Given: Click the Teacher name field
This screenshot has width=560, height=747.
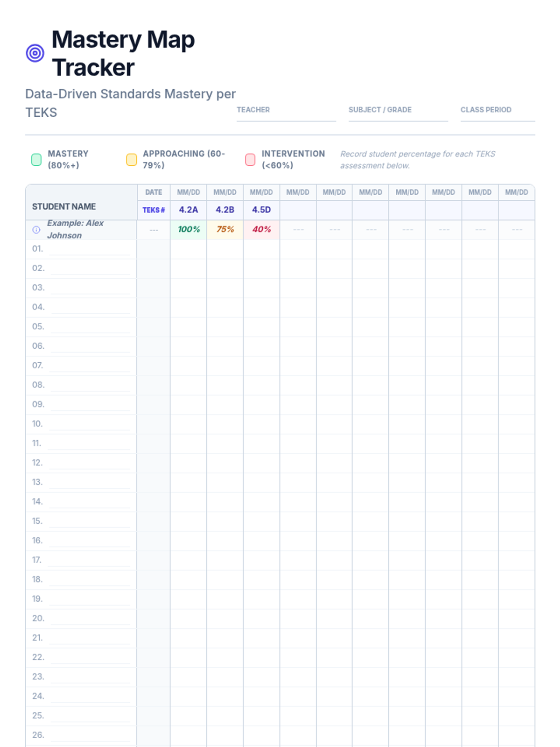Looking at the screenshot, I should 286,117.
